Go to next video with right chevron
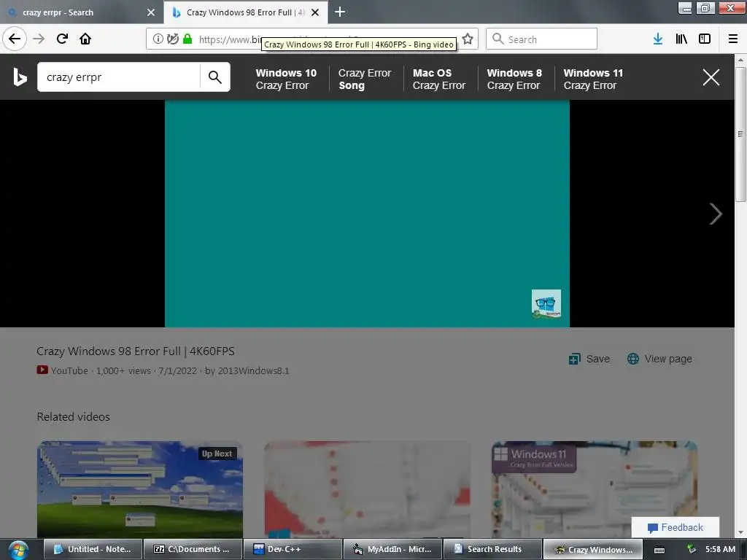Screen dimensions: 747x560 (716, 214)
